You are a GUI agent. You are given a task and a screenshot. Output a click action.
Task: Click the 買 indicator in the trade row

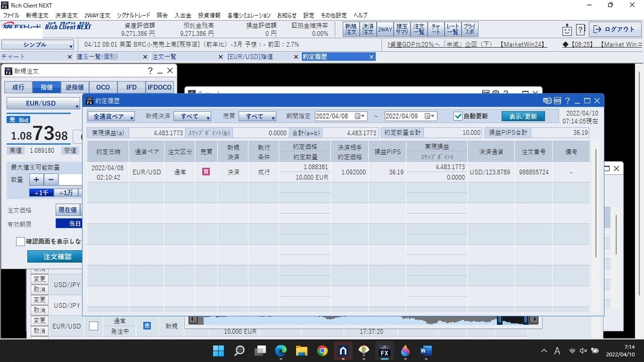click(206, 172)
